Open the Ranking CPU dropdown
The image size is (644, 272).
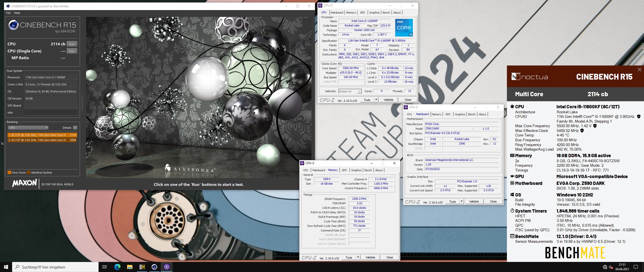(x=28, y=128)
